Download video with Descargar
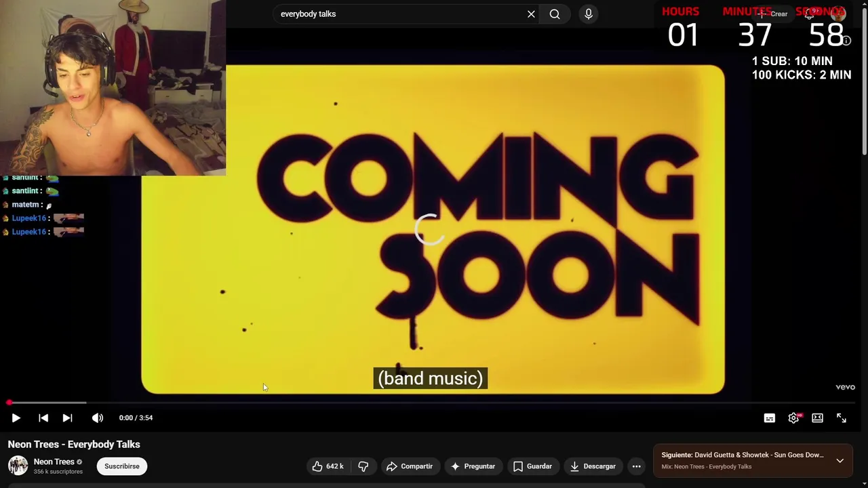Image resolution: width=868 pixels, height=488 pixels. coord(593,466)
